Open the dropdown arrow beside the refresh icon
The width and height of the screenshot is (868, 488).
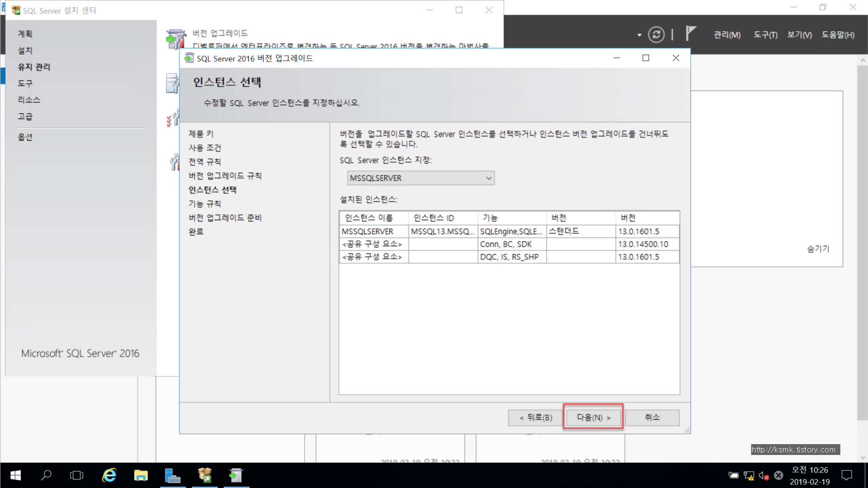(639, 35)
